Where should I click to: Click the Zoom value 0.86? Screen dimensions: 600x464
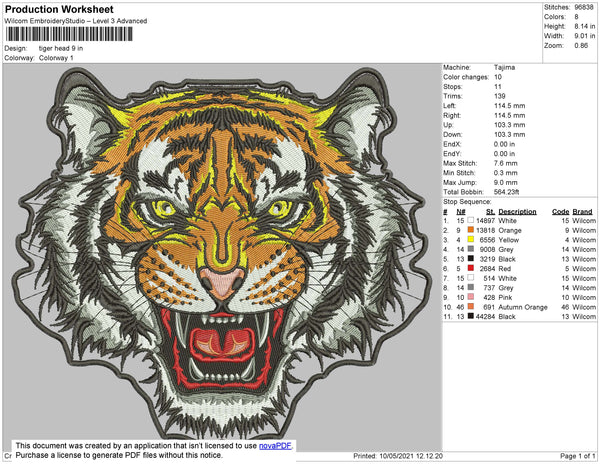[581, 46]
